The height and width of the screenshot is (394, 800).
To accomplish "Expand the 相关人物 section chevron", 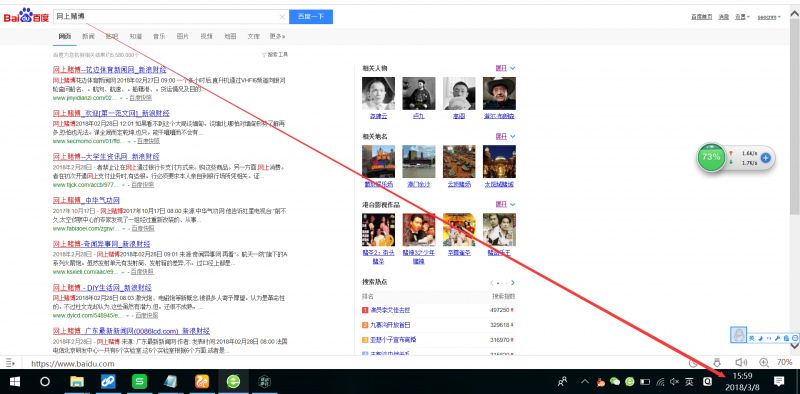I will pyautogui.click(x=512, y=68).
